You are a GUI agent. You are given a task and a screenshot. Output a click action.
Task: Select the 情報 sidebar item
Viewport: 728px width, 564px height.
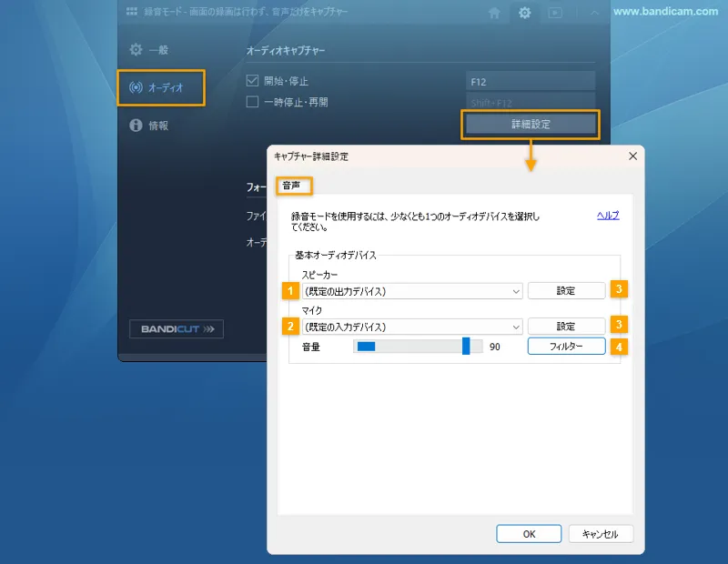coord(148,126)
